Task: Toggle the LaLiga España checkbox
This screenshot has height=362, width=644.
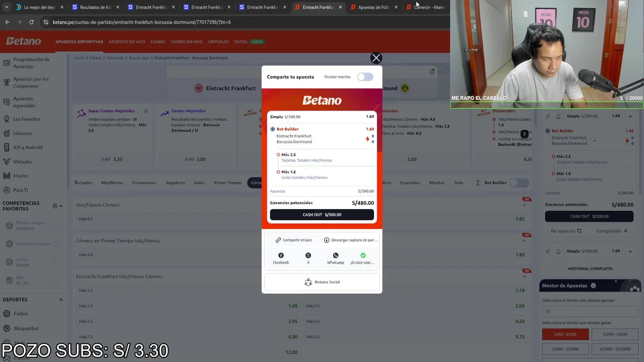Action: click(x=56, y=262)
